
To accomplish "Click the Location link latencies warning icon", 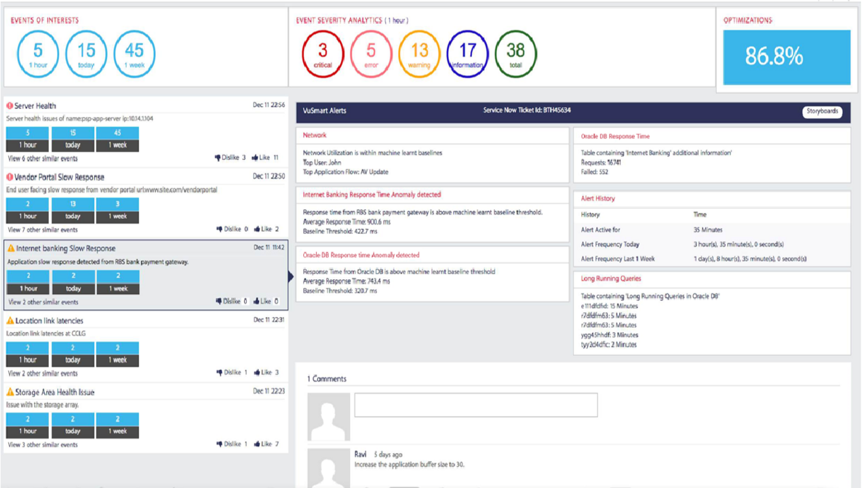I will [x=10, y=321].
